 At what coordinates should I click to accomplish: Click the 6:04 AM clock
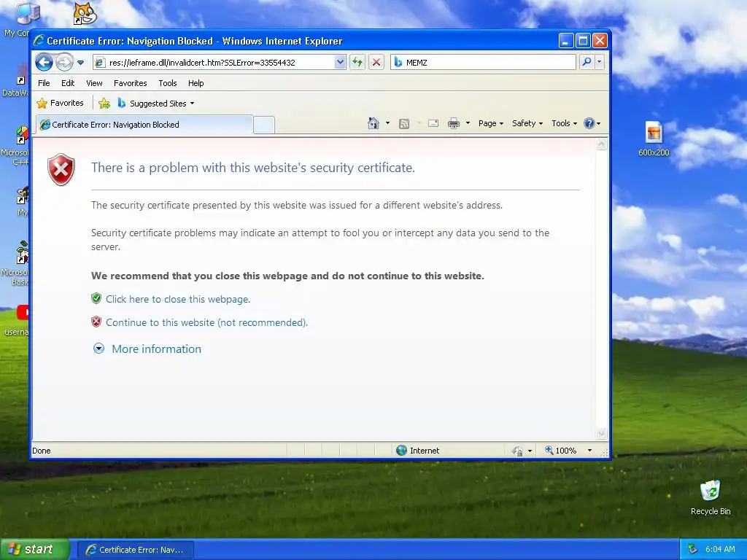(x=720, y=550)
